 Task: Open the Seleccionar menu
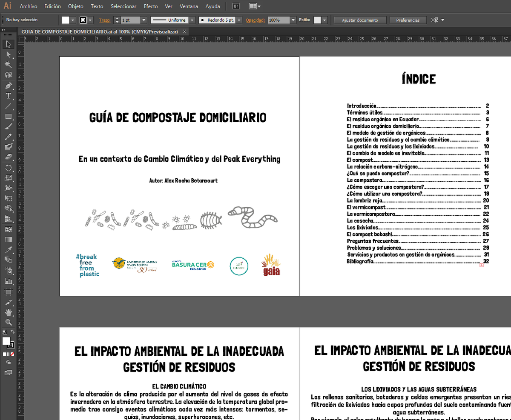click(123, 6)
